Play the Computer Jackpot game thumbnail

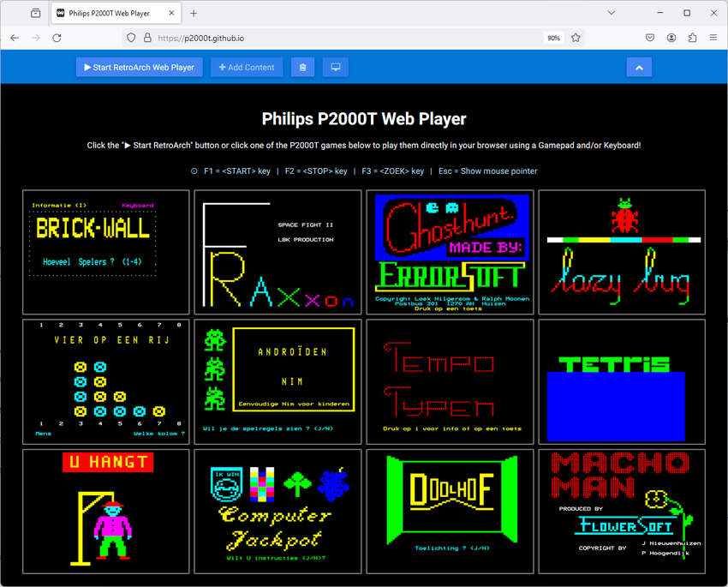(x=277, y=511)
